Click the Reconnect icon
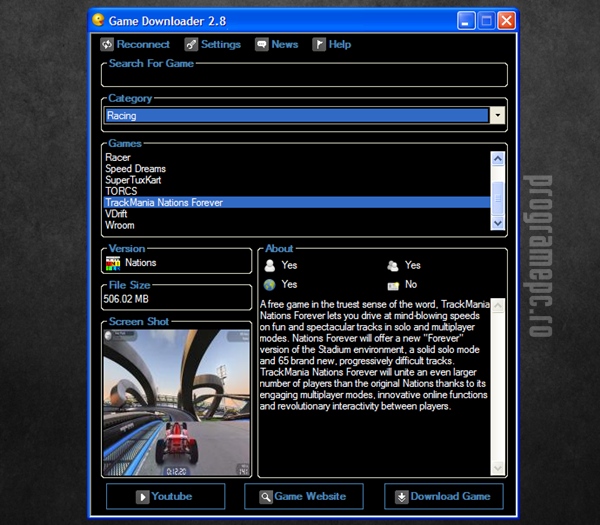 click(107, 44)
